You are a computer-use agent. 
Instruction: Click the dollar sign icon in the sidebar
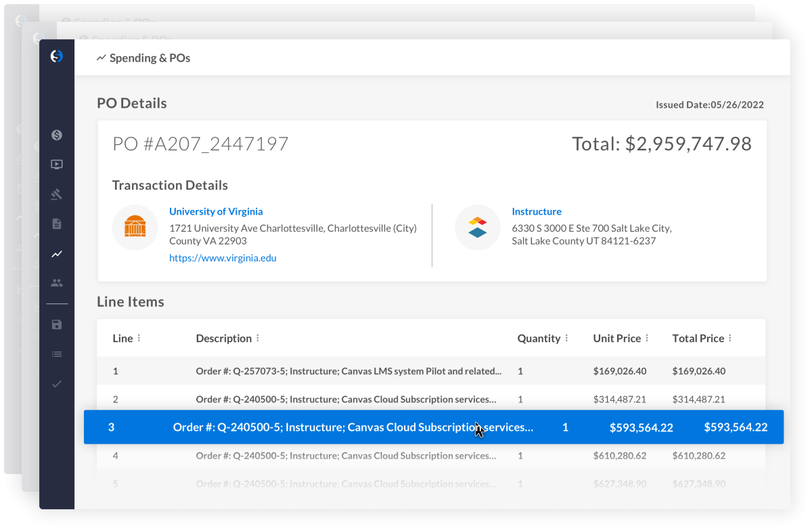pyautogui.click(x=57, y=135)
